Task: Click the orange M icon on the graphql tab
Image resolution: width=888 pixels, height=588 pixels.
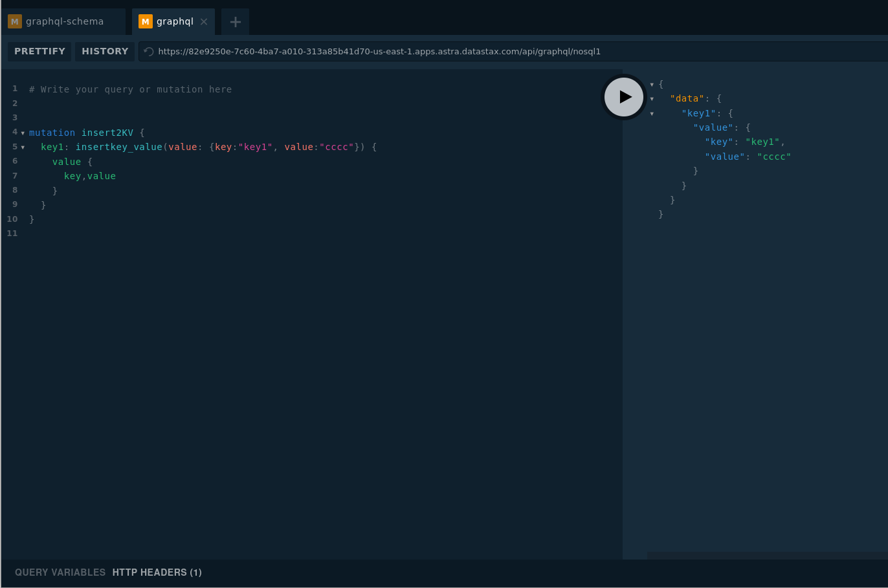Action: click(145, 21)
